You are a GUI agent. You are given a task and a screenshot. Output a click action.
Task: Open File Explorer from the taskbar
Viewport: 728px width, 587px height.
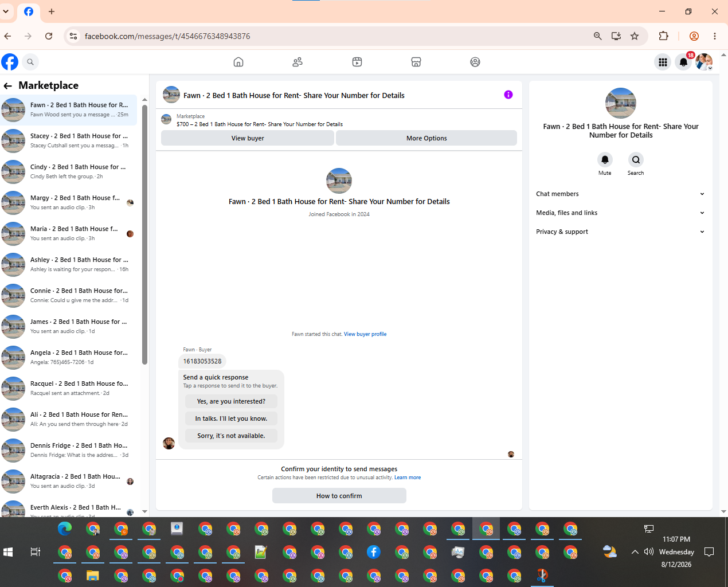pyautogui.click(x=93, y=575)
